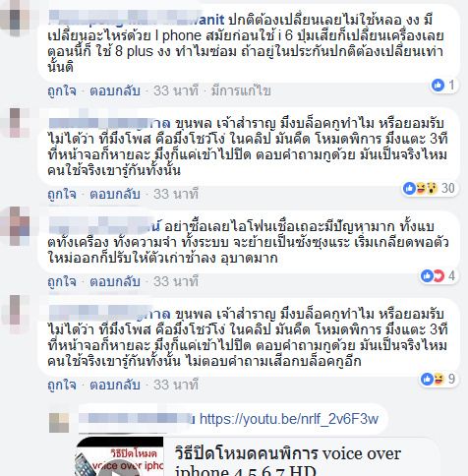The image size is (468, 476).
Task: Reply to the fourth comment
Action: [x=115, y=385]
